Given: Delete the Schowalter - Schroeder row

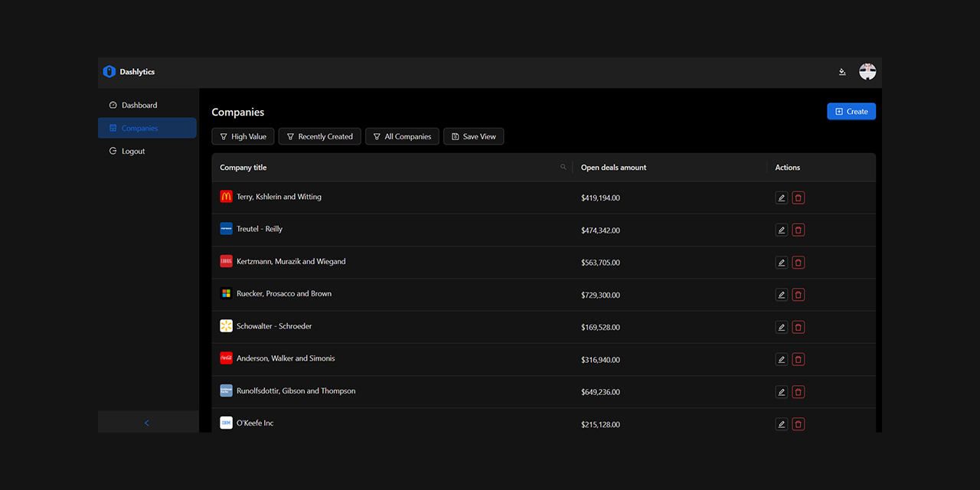Looking at the screenshot, I should 799,327.
